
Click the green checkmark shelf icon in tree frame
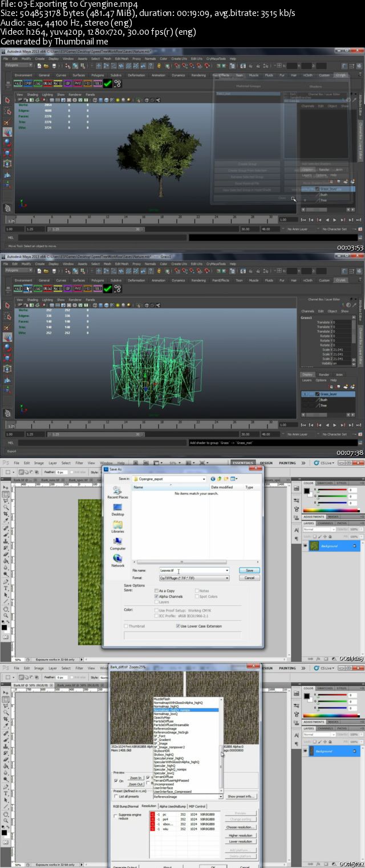(x=108, y=83)
